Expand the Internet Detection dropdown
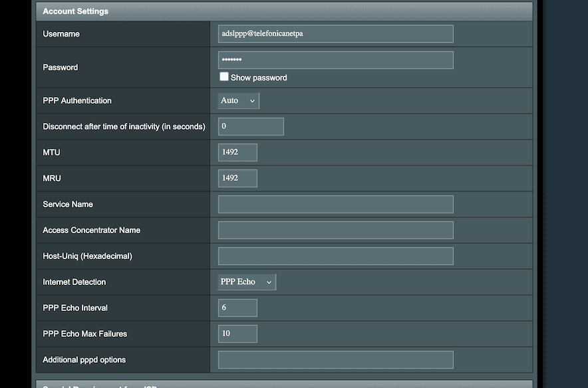The image size is (588, 388). tap(247, 282)
